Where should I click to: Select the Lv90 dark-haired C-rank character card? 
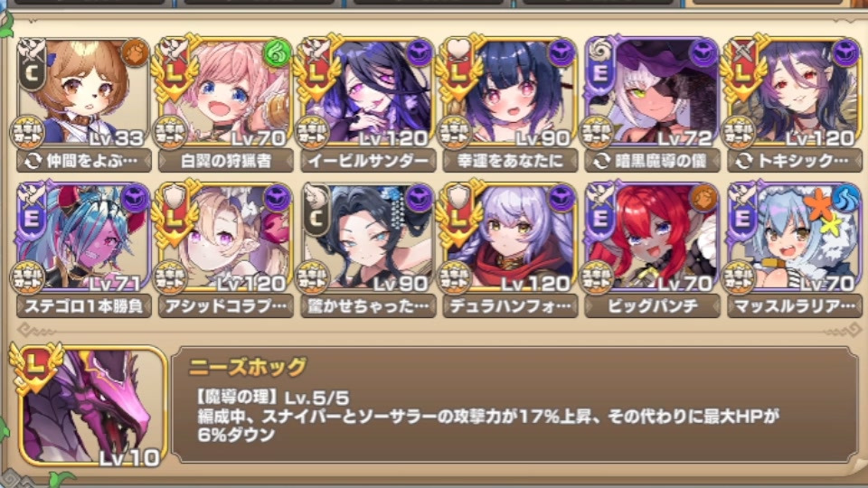pos(368,238)
